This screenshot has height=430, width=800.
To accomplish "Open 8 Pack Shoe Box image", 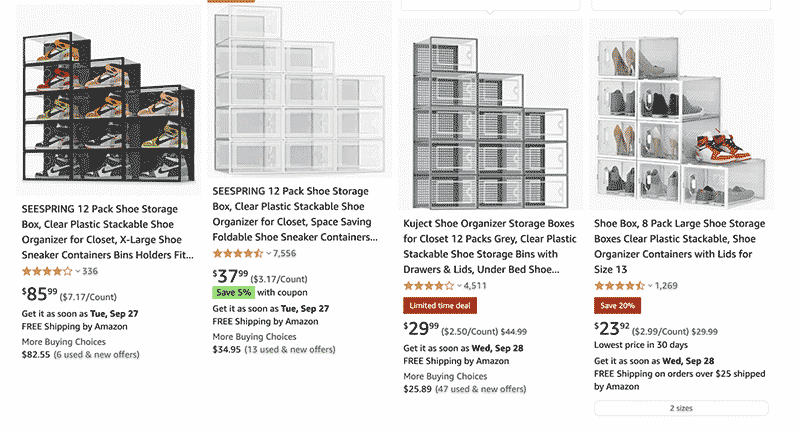I will pyautogui.click(x=678, y=112).
